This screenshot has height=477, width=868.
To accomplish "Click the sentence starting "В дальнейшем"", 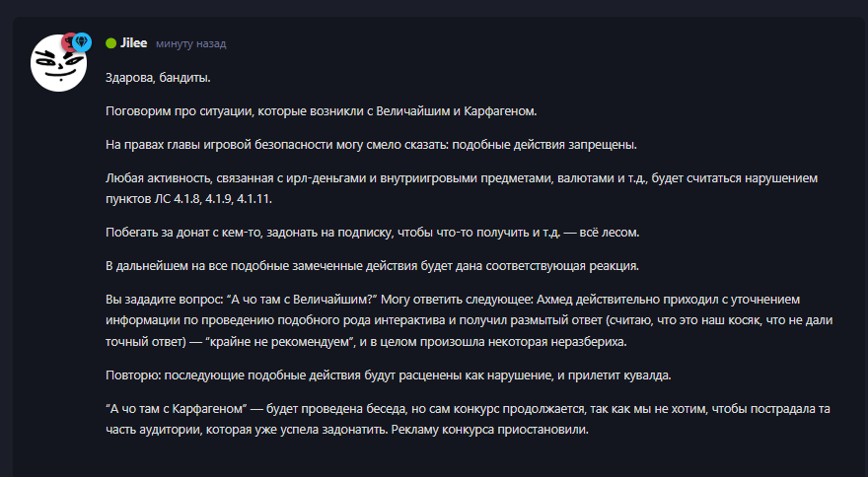I will (373, 266).
